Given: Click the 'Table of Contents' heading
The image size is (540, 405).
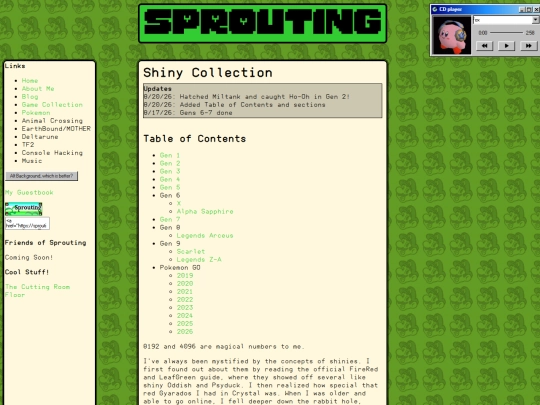Looking at the screenshot, I should pos(195,139).
